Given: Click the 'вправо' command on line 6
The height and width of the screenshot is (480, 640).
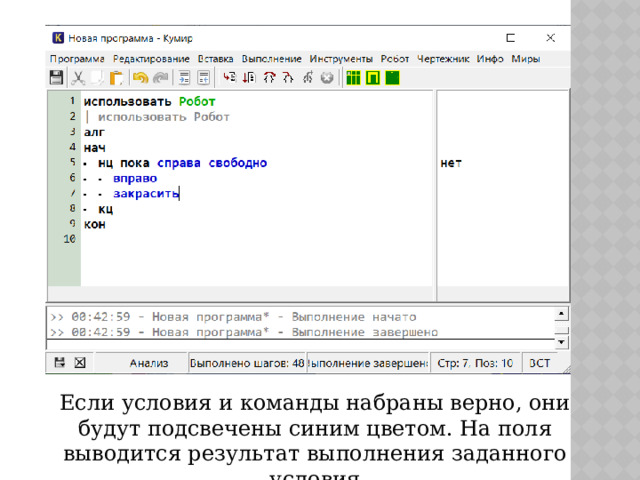Looking at the screenshot, I should pos(135,178).
